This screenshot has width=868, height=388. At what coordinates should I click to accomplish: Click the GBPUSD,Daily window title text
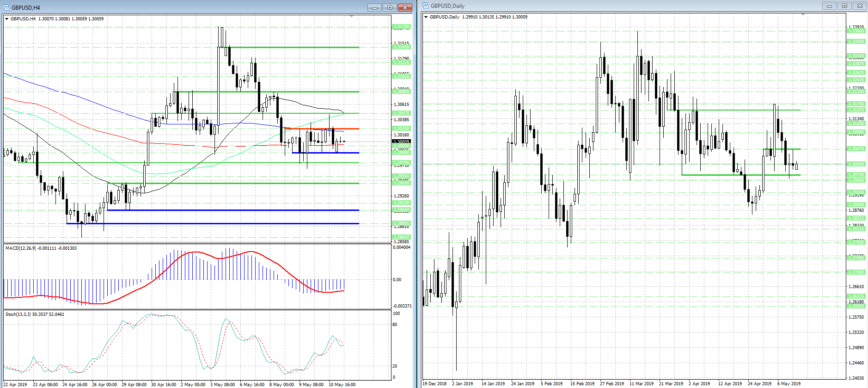coord(447,6)
